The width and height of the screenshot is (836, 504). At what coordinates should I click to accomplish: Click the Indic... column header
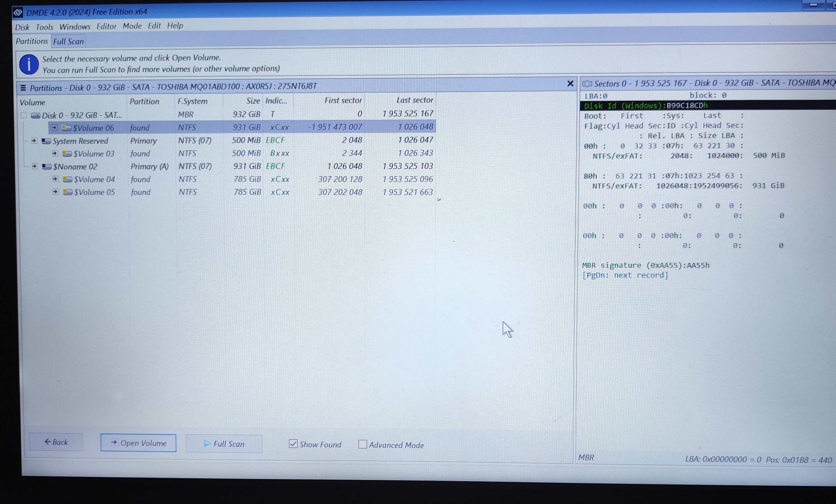point(278,101)
